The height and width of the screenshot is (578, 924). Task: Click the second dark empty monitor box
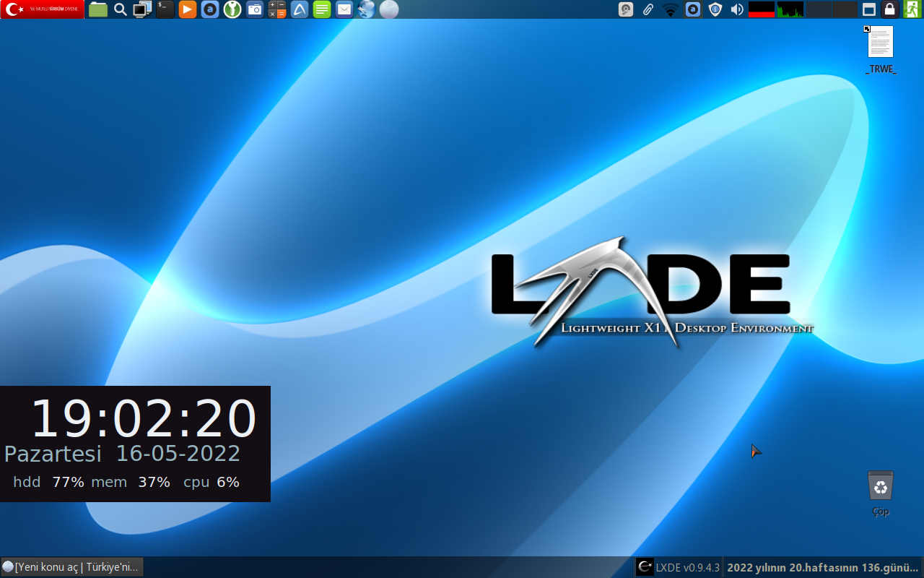845,9
